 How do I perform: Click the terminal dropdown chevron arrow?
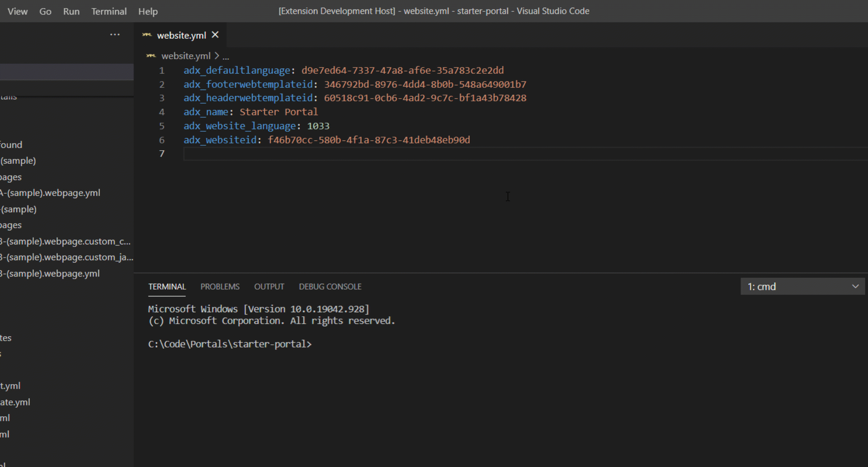point(855,286)
